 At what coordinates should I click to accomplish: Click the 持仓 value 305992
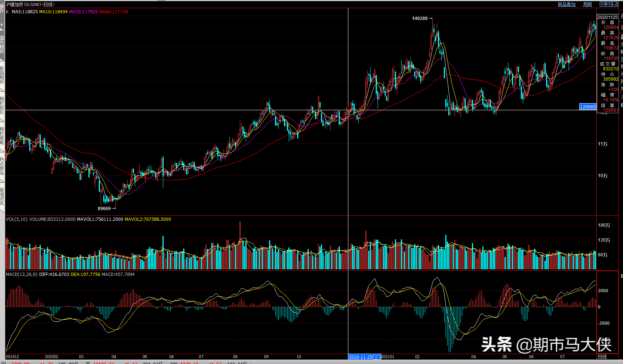coord(611,79)
